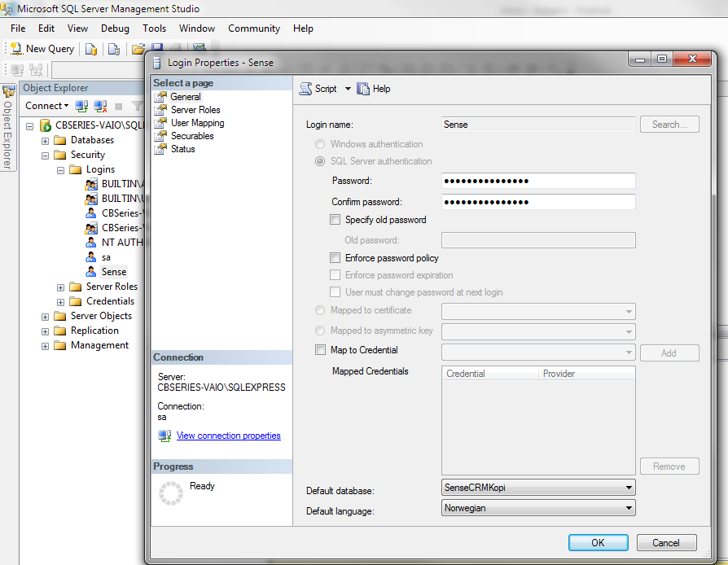Open the Debug menu
Image resolution: width=728 pixels, height=565 pixels.
(x=115, y=28)
